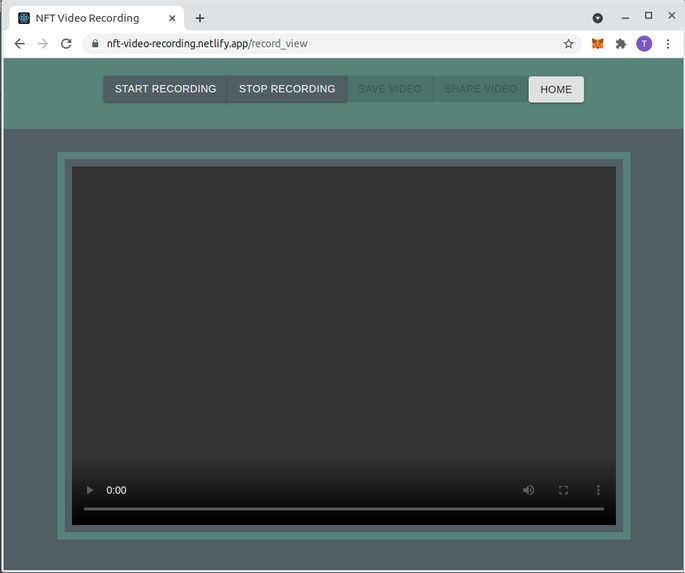
Task: Click the video progress bar
Action: pyautogui.click(x=344, y=509)
